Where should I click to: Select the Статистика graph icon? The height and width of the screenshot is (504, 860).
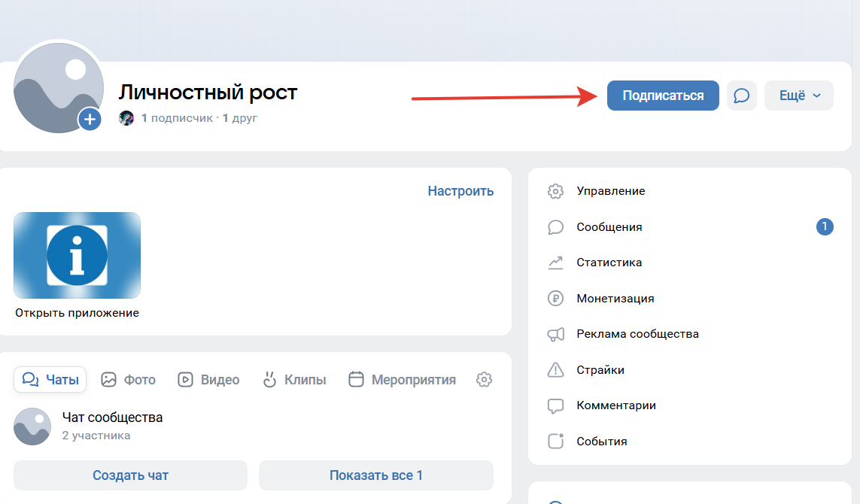(555, 263)
